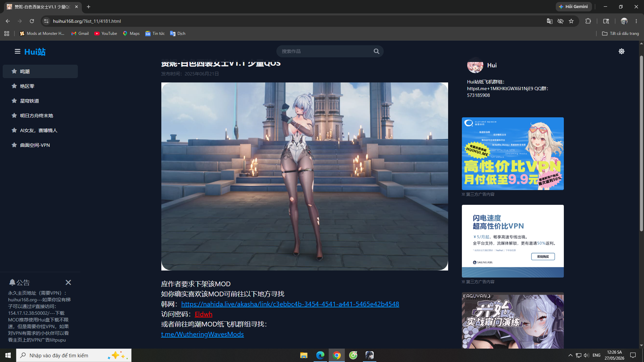Viewport: 644px width, 362px height.
Task: Click the browser forward arrow
Action: [x=20, y=21]
